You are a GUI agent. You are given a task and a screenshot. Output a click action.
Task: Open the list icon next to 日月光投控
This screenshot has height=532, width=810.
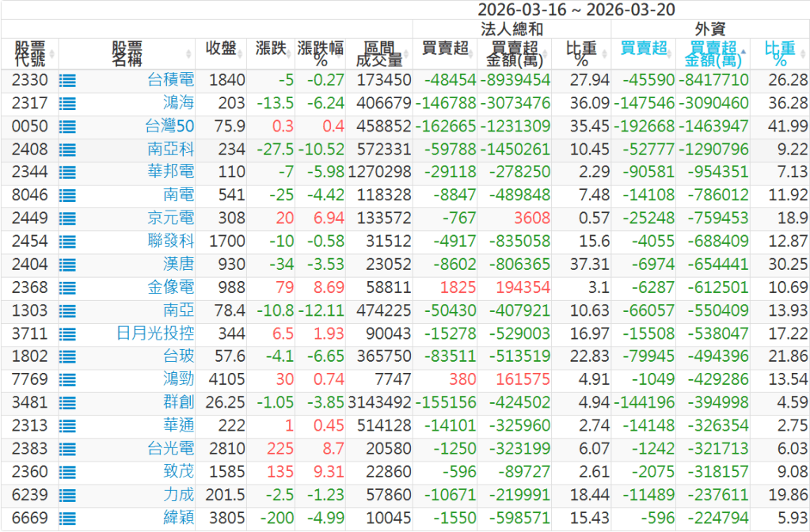[x=68, y=333]
